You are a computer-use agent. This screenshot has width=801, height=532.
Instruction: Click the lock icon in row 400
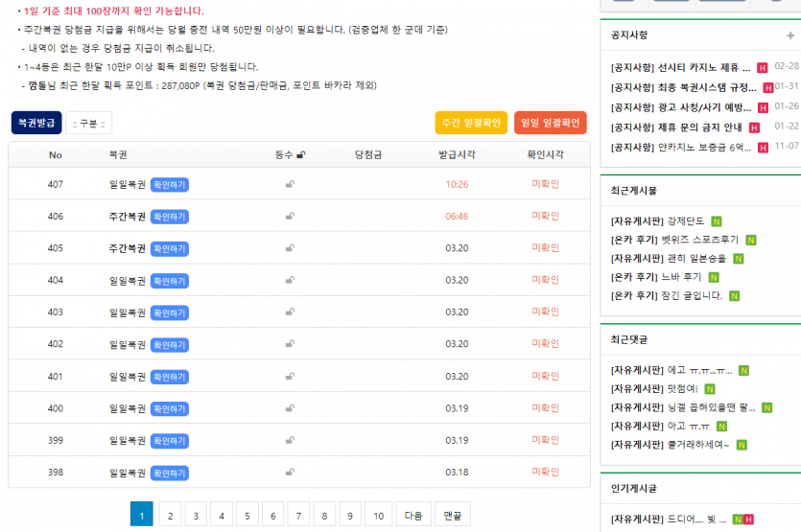[x=290, y=408]
